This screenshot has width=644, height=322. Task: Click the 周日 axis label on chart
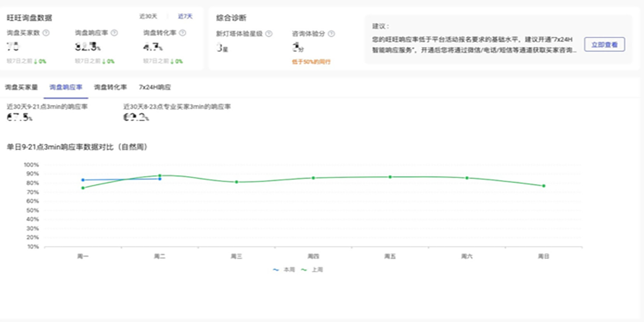[x=544, y=256]
